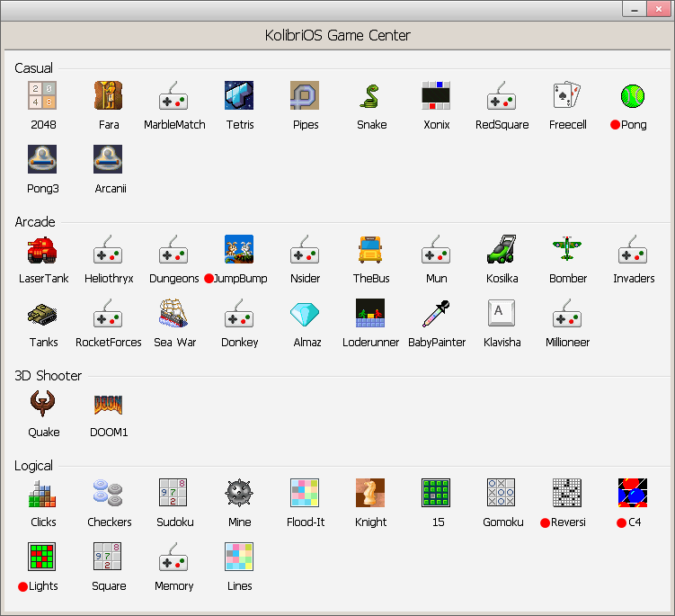675x616 pixels.
Task: Open the Mun gamepad icon
Action: [x=436, y=249]
